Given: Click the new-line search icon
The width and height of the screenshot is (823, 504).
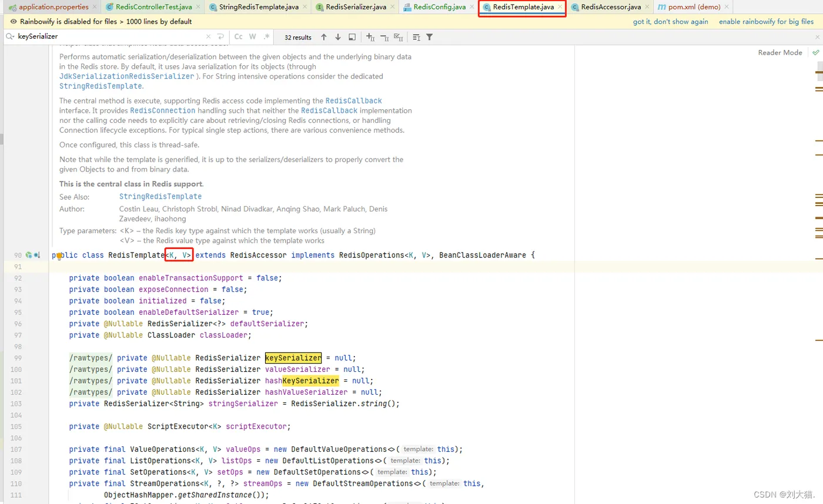Looking at the screenshot, I should click(x=220, y=37).
